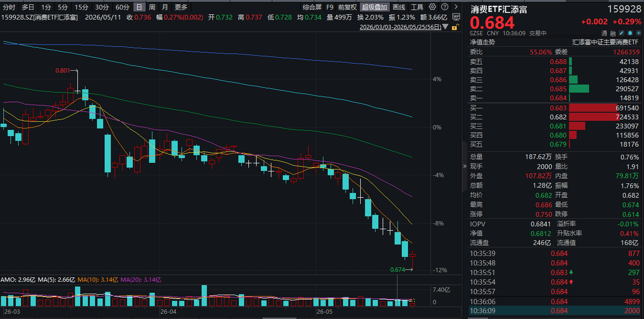Click 买二 price 0.682
The image size is (644, 319).
click(x=558, y=117)
